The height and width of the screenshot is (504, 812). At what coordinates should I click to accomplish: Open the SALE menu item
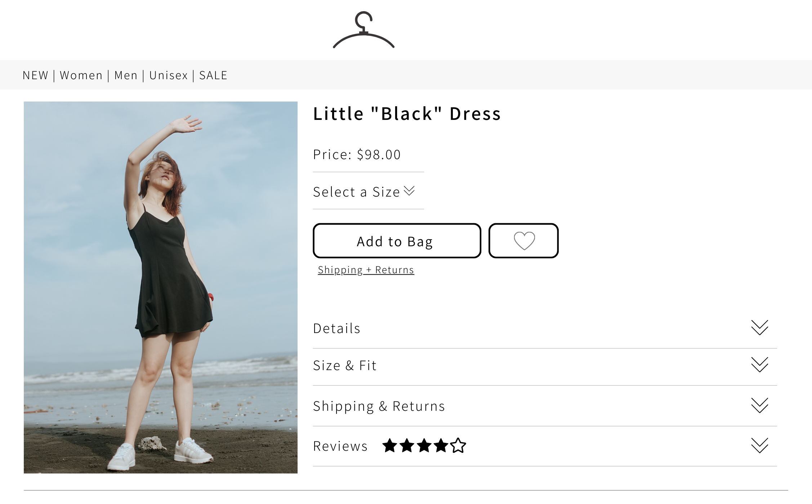coord(213,75)
